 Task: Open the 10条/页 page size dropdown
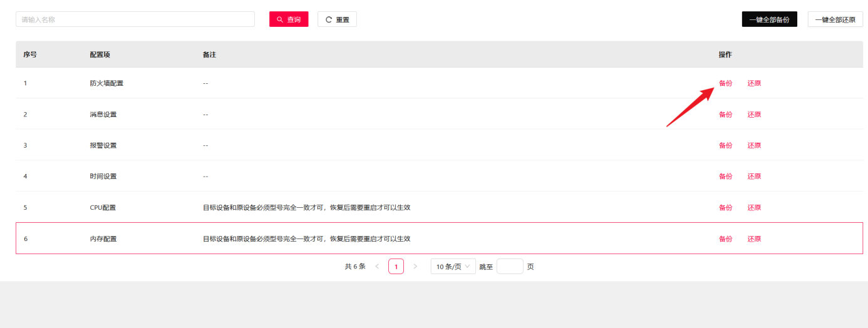click(453, 267)
